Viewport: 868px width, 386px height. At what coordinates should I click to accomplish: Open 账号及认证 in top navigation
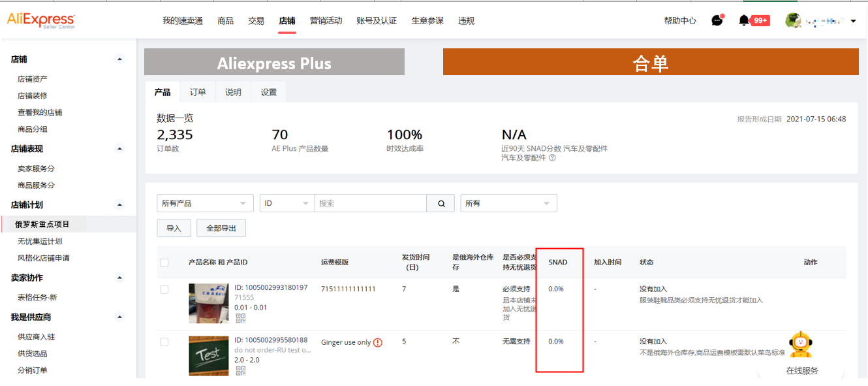pyautogui.click(x=377, y=21)
